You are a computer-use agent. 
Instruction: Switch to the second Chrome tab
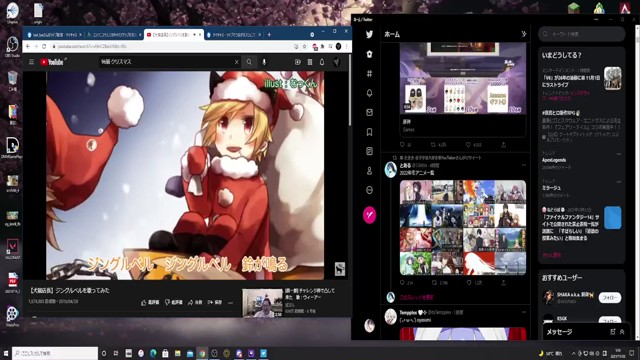point(114,35)
